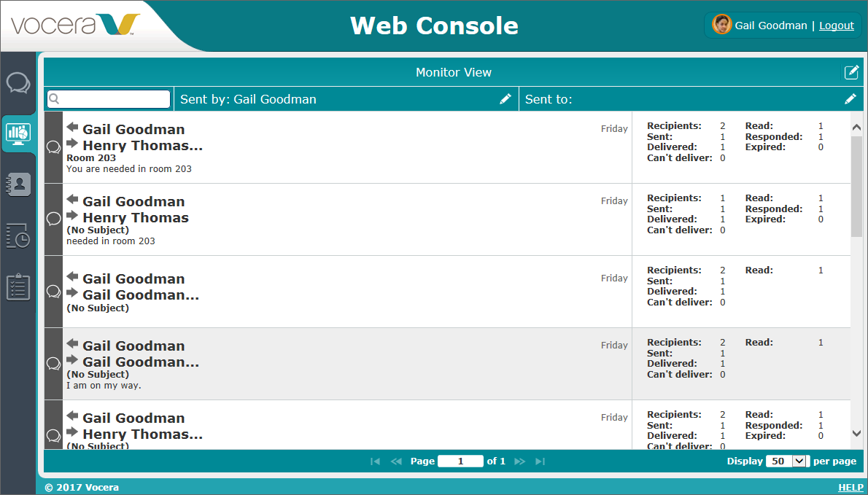Click 'Friday' date on 'I am on my way' row

614,345
